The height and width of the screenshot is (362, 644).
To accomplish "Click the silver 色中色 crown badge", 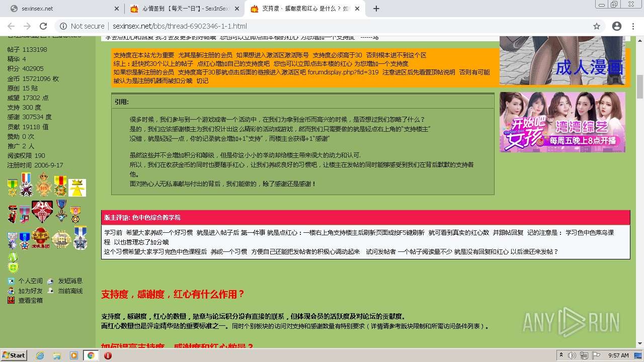I will coord(61,239).
